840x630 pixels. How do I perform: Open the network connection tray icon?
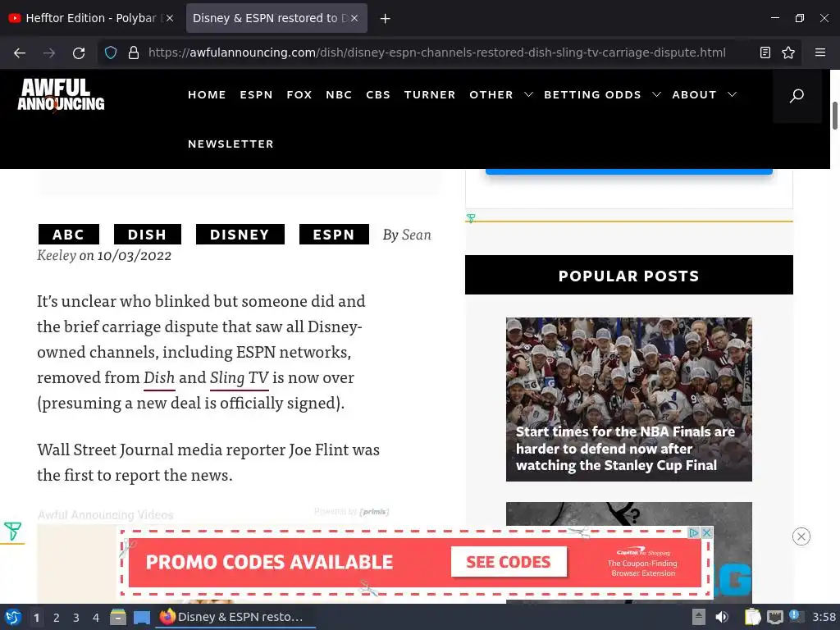[774, 617]
